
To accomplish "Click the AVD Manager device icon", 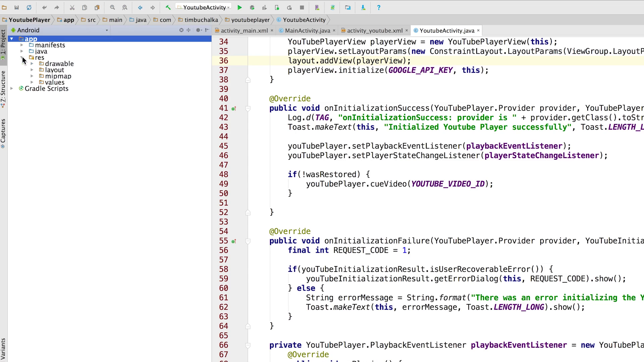I will tap(317, 7).
